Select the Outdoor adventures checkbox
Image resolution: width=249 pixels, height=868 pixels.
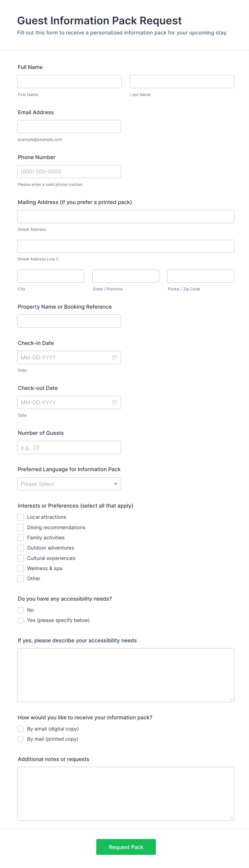point(21,548)
